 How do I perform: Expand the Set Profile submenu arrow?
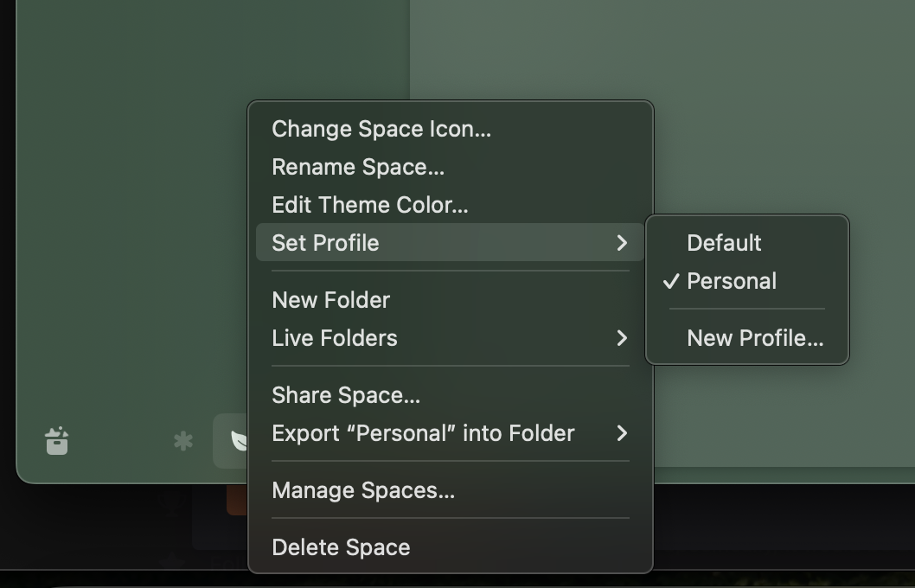pyautogui.click(x=622, y=243)
